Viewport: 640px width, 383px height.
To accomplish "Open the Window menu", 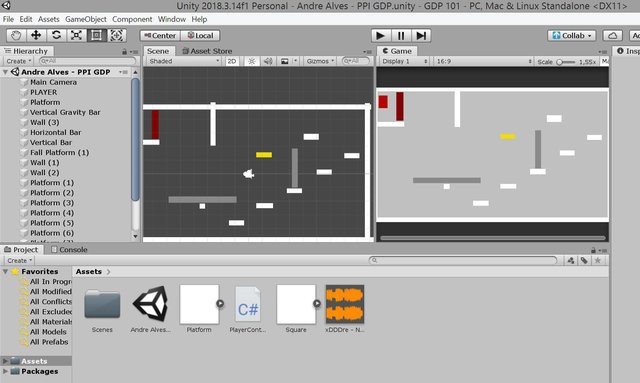I will 172,19.
